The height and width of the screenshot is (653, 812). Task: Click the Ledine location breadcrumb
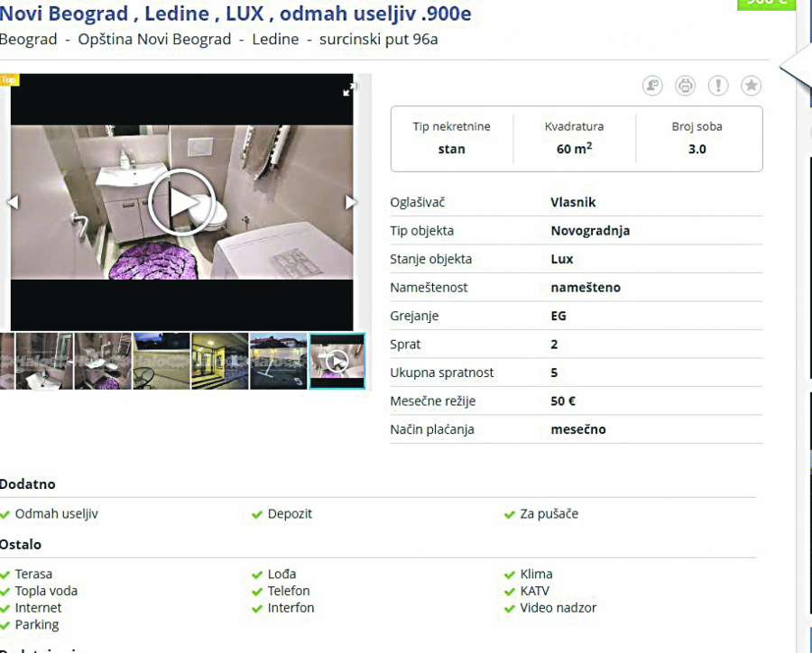point(275,40)
